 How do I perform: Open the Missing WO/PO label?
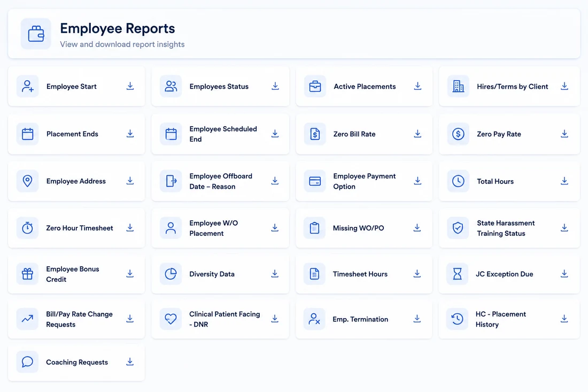tap(359, 228)
